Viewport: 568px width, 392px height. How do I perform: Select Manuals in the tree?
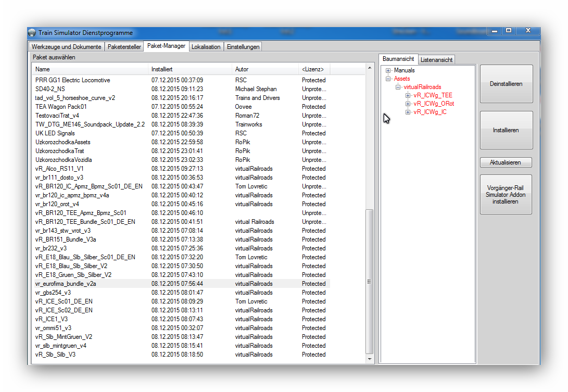(405, 70)
